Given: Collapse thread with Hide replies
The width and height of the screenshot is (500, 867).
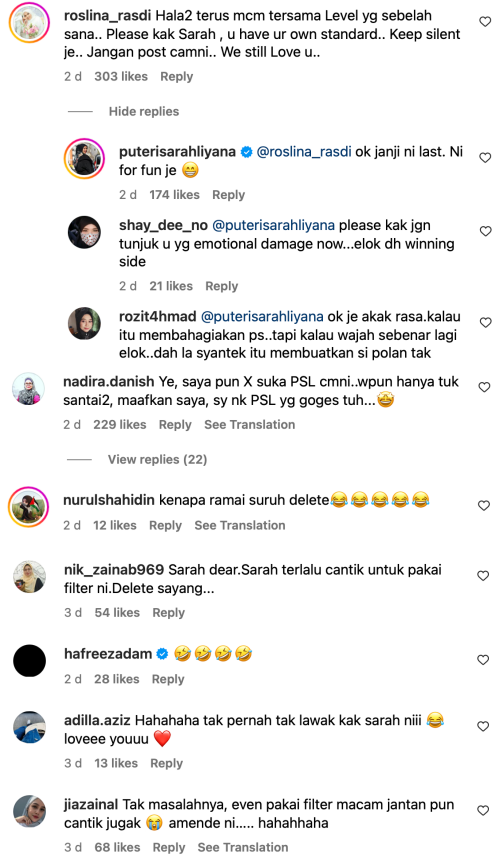Looking at the screenshot, I should 144,112.
